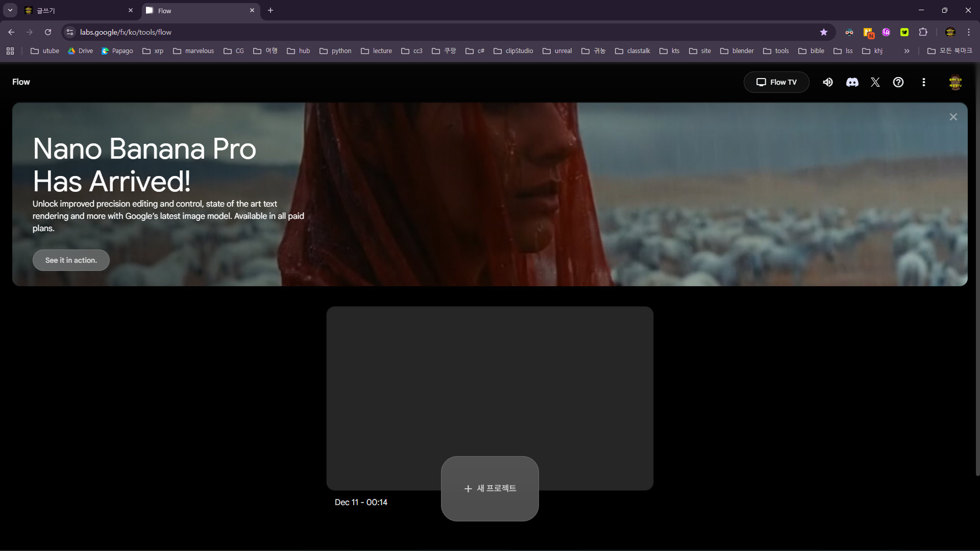
Task: Click the Flow logo text
Action: point(21,82)
